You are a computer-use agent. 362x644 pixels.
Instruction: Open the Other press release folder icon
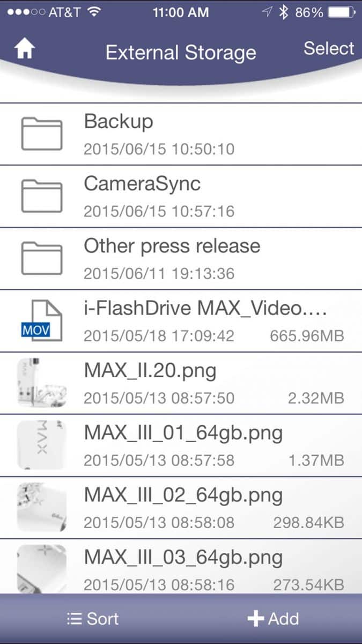[41, 258]
